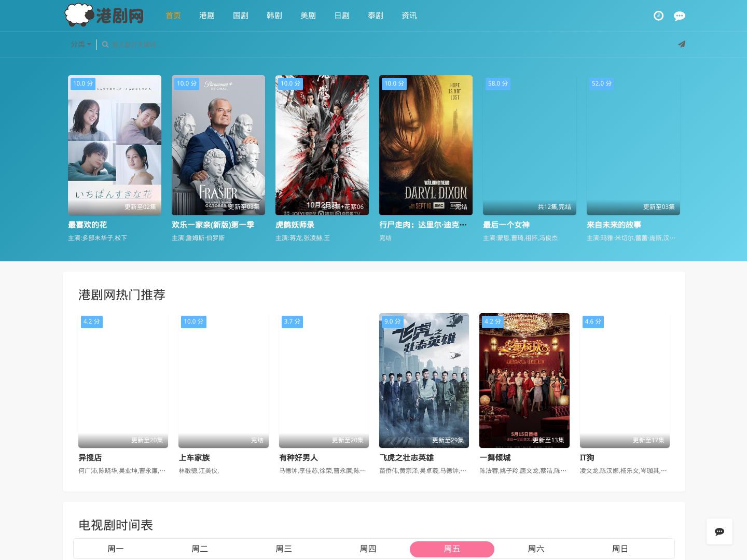This screenshot has width=747, height=560.
Task: Open the 最后一个女神 card with 58.0 分 badge
Action: [530, 145]
